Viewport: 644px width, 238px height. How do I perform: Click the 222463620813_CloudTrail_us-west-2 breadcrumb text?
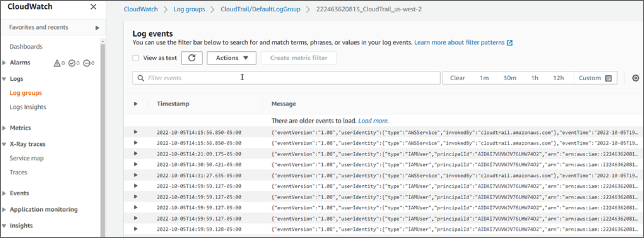[369, 9]
